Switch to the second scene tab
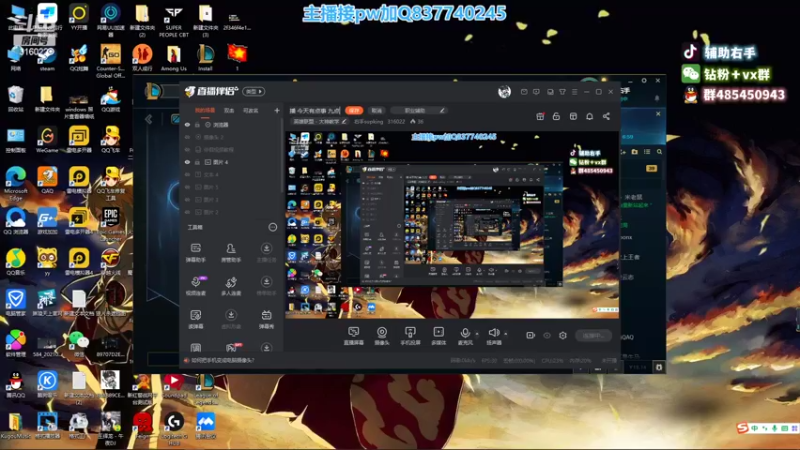This screenshot has width=800, height=450. (x=229, y=110)
